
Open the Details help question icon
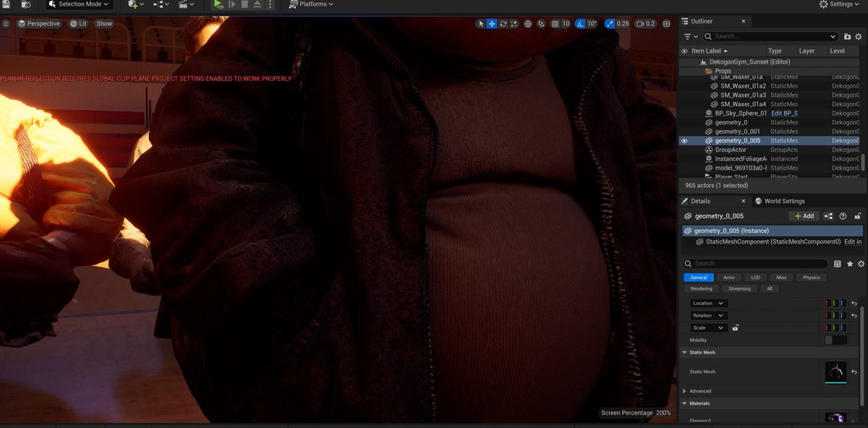[x=843, y=215]
